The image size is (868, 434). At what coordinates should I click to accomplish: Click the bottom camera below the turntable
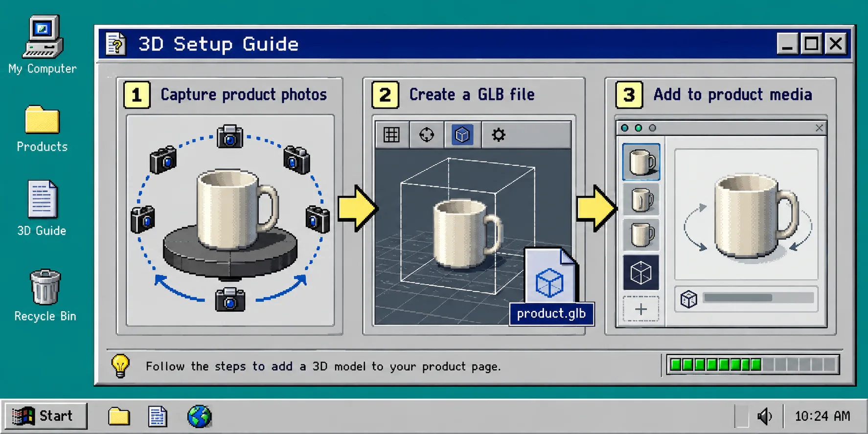(x=230, y=299)
